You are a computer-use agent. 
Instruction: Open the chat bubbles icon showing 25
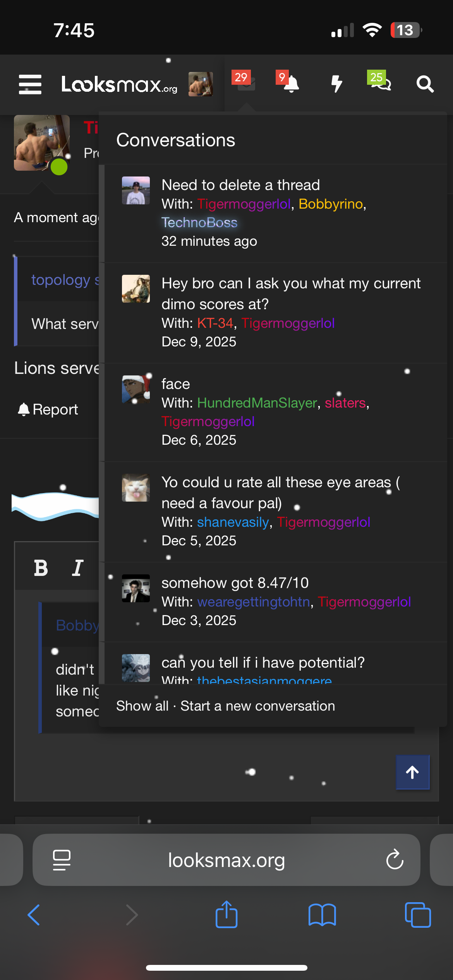pos(381,82)
